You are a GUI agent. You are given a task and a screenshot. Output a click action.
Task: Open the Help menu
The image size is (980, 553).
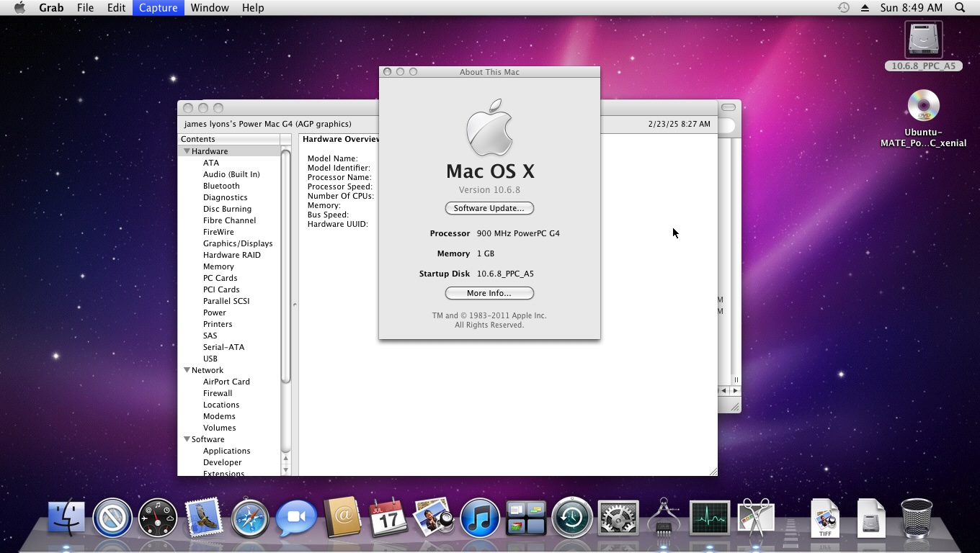coord(253,8)
